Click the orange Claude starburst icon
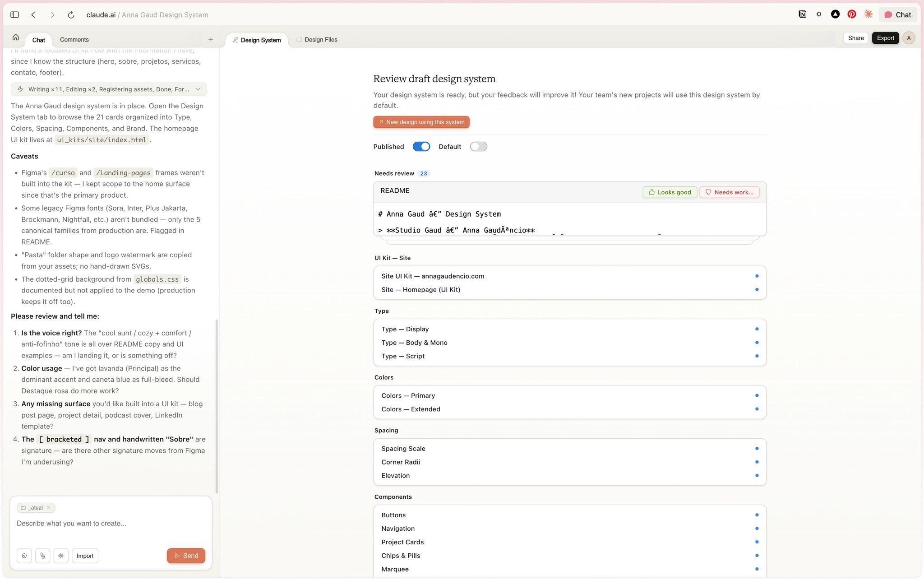The image size is (924, 580). pyautogui.click(x=868, y=14)
